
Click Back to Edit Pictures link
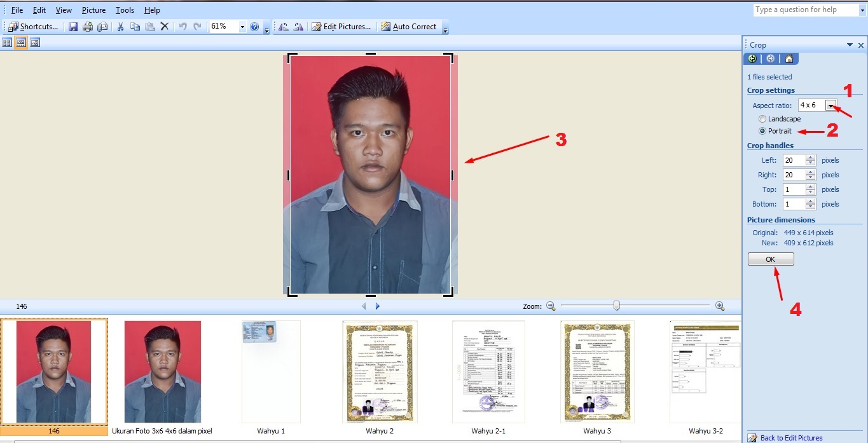pyautogui.click(x=791, y=438)
